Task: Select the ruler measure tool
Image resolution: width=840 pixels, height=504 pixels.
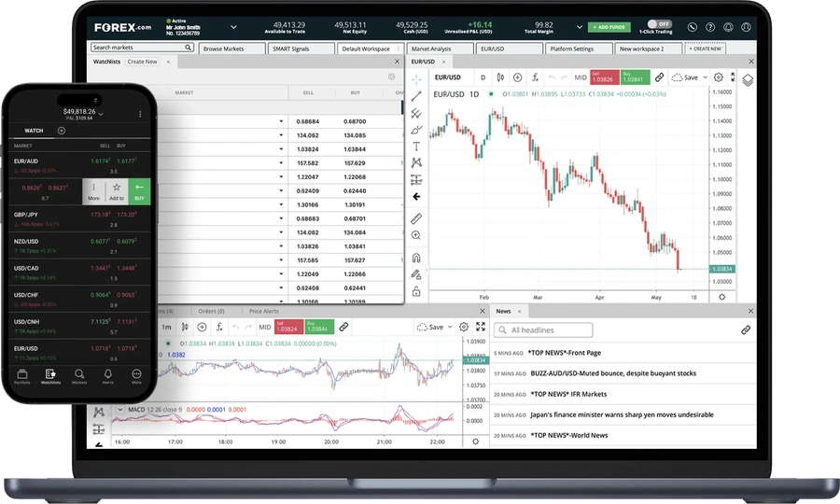Action: point(416,218)
